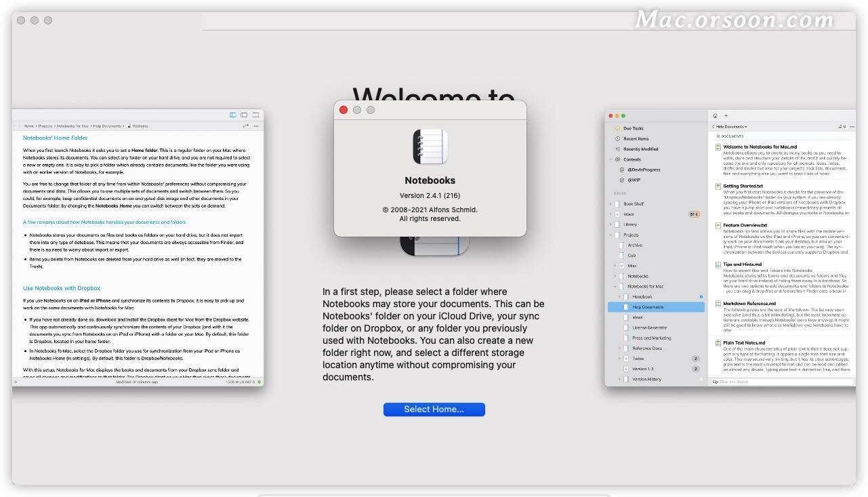The width and height of the screenshot is (868, 497).
Task: Open the Feature Overview.txt document
Action: click(745, 225)
